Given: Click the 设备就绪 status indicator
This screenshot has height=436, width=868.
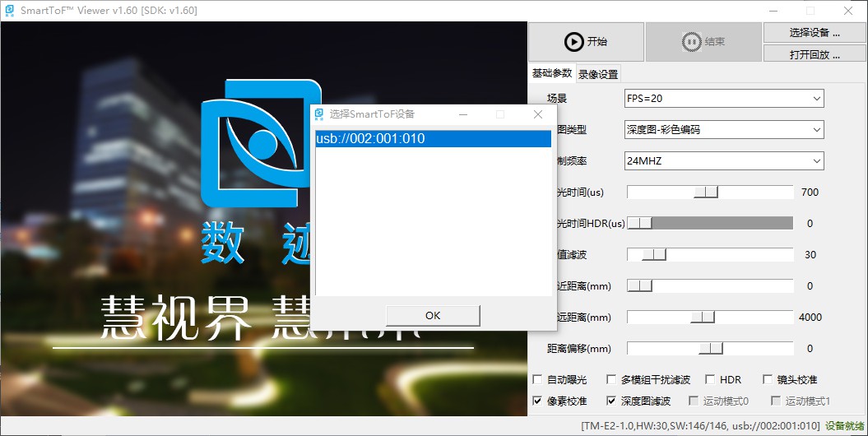Looking at the screenshot, I should [845, 426].
